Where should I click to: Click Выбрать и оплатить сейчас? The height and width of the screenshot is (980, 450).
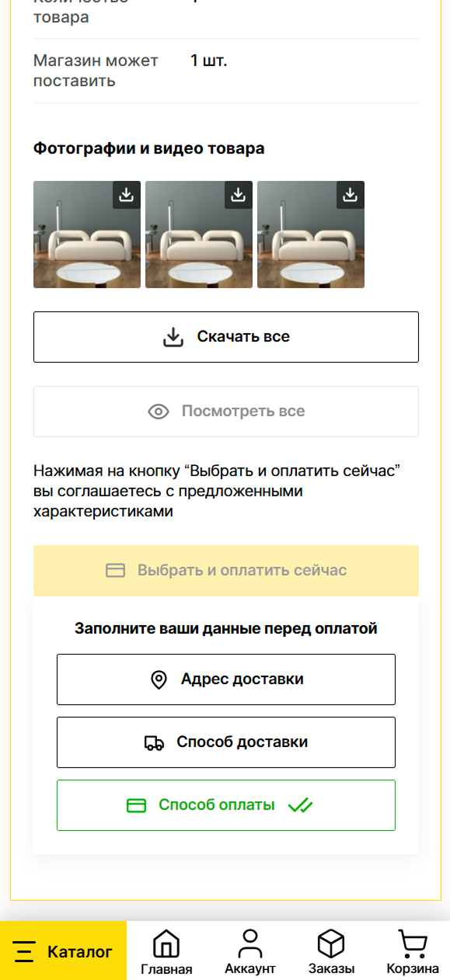click(x=225, y=570)
